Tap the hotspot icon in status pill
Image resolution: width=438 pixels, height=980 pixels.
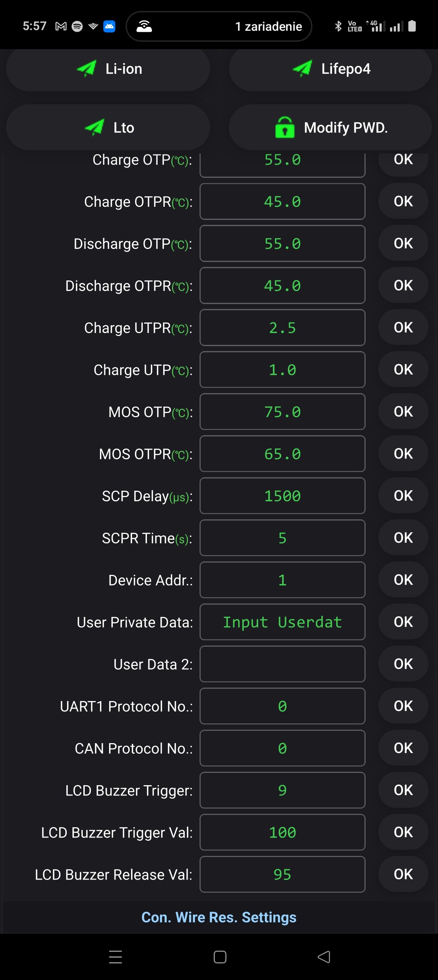coord(144,26)
